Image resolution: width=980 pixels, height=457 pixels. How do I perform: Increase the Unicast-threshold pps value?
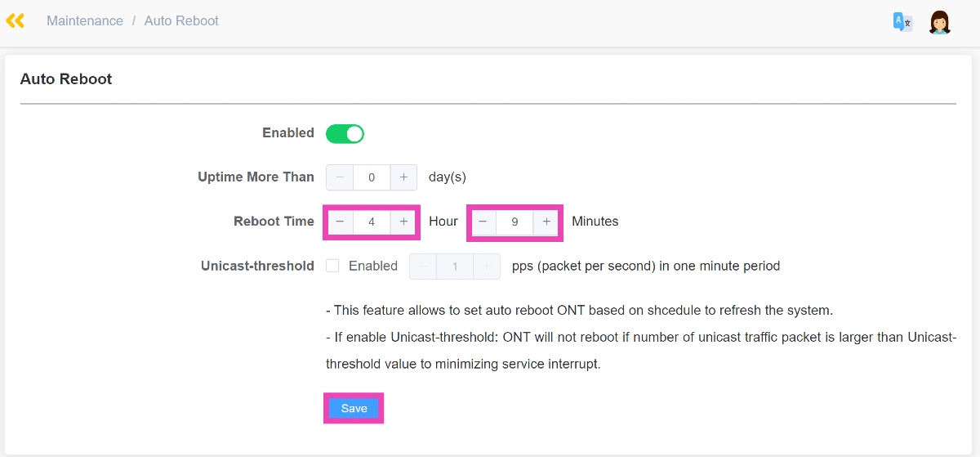point(487,266)
